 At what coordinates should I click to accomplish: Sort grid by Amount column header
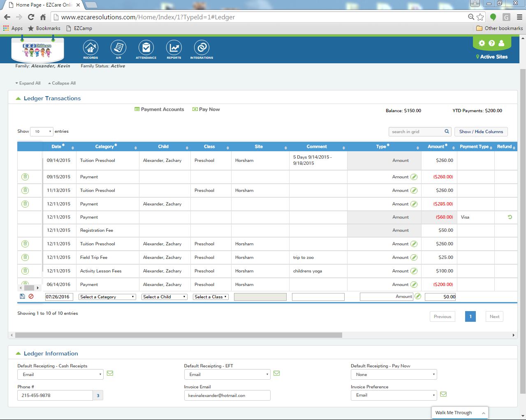pyautogui.click(x=439, y=147)
